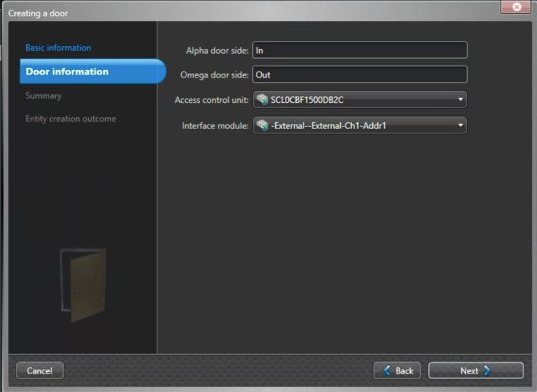Close the Creating a door dialog

[516, 7]
